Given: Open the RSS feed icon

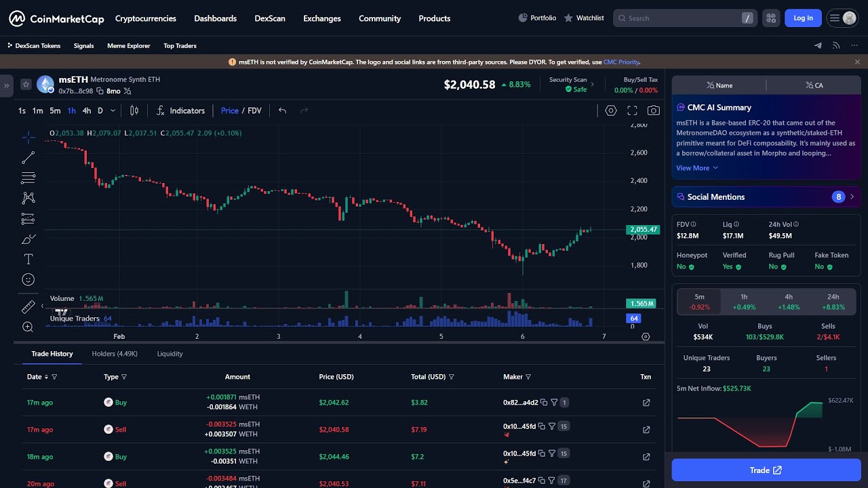Looking at the screenshot, I should [836, 45].
